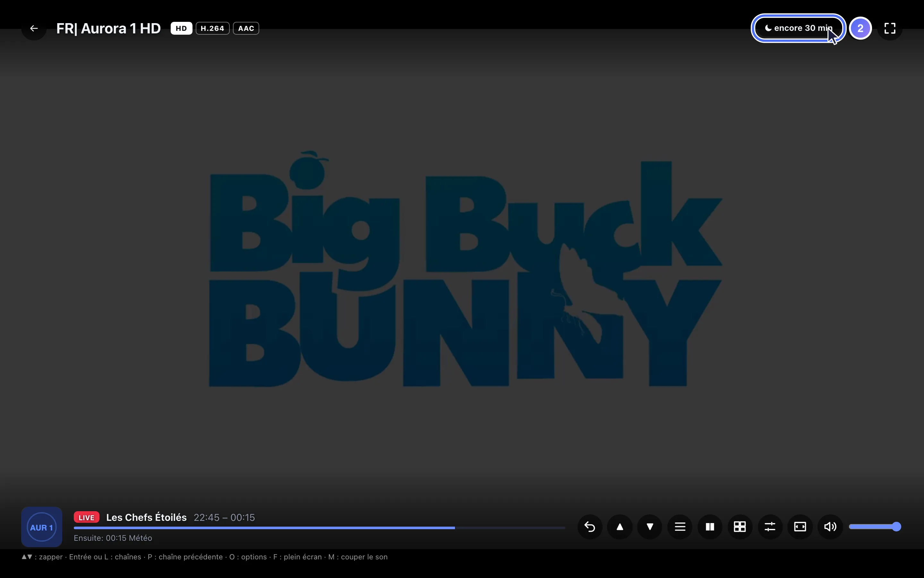Click the 'Les Chefs Étoilés' programme title
The image size is (924, 578).
pos(146,517)
